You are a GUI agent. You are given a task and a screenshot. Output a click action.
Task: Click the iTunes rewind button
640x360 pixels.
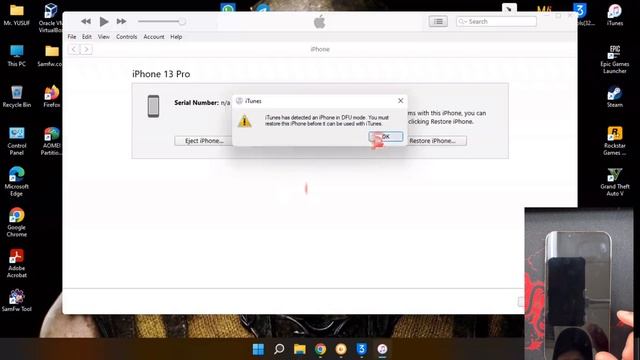pyautogui.click(x=86, y=21)
